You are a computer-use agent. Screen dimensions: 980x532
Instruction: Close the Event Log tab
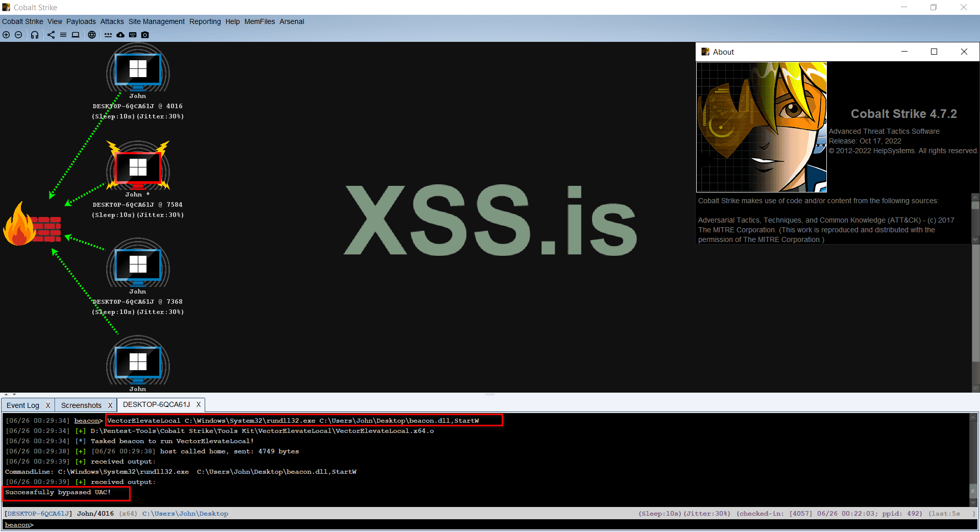48,405
